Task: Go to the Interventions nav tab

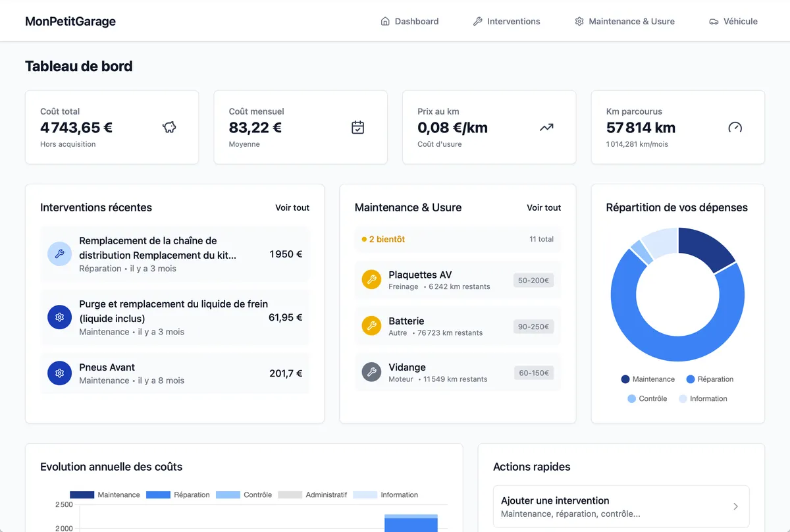Action: pos(506,21)
